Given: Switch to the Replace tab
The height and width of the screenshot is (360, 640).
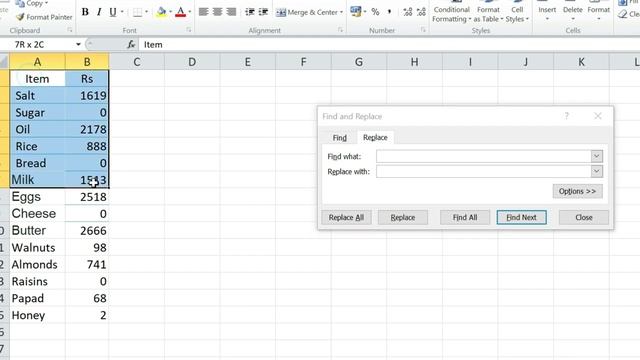Looking at the screenshot, I should click(x=375, y=138).
